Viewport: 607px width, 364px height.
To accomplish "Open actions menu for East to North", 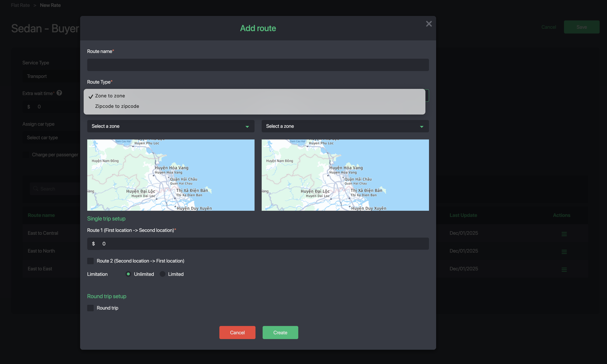I will 564,251.
